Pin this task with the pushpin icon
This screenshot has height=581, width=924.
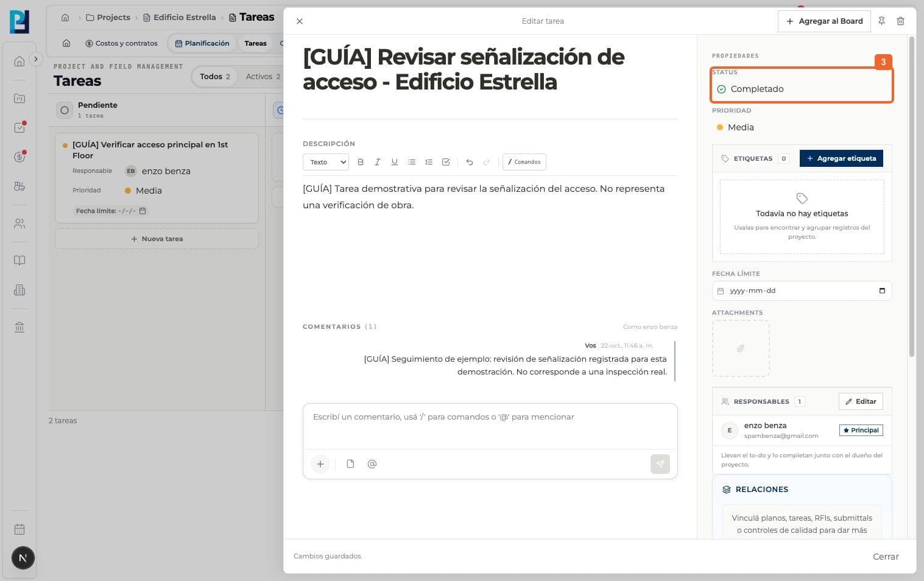[881, 21]
